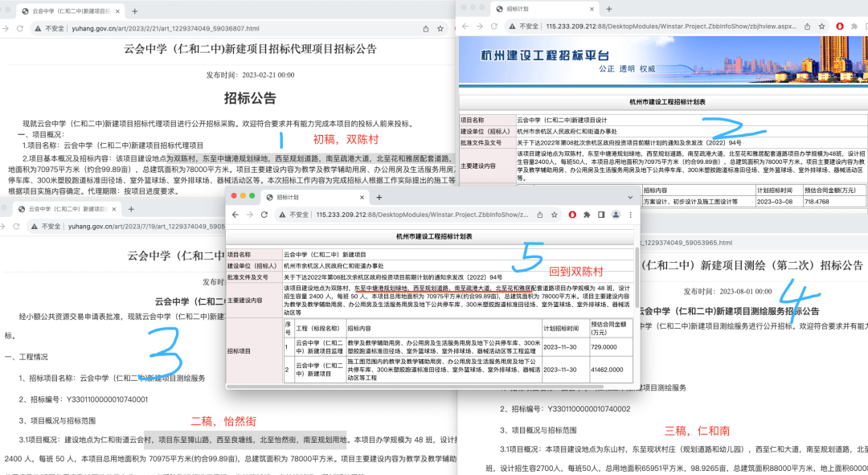Bookmark the page in the front window
The height and width of the screenshot is (475, 868).
[x=554, y=215]
